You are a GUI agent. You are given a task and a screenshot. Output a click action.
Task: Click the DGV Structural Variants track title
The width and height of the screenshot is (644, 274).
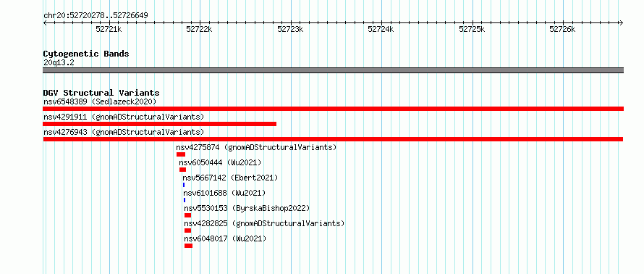coord(101,93)
